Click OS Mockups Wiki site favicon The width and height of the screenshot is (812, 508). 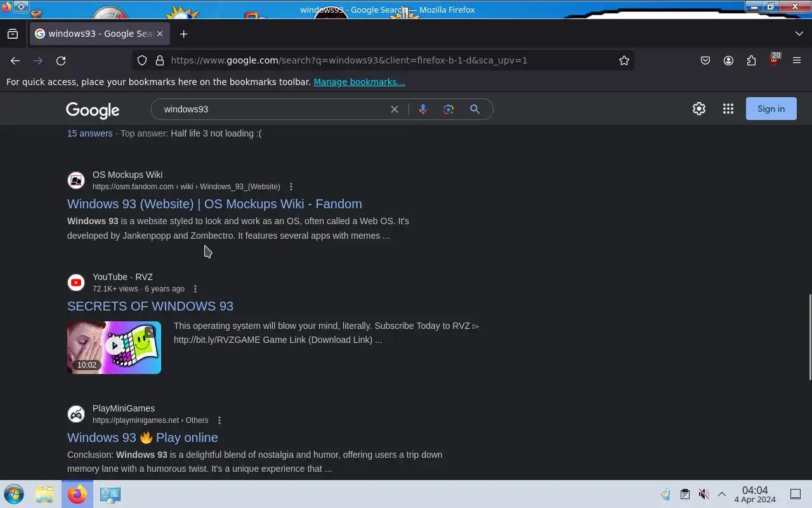(76, 180)
